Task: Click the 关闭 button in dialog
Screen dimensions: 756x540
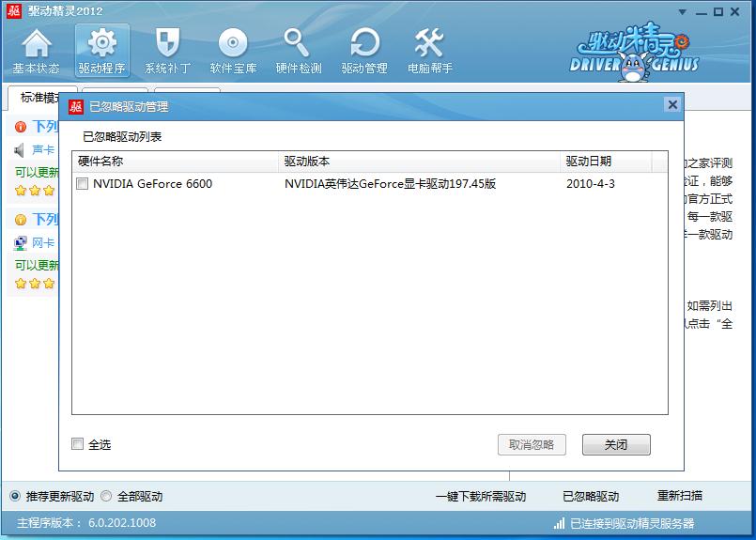Action: [x=616, y=444]
